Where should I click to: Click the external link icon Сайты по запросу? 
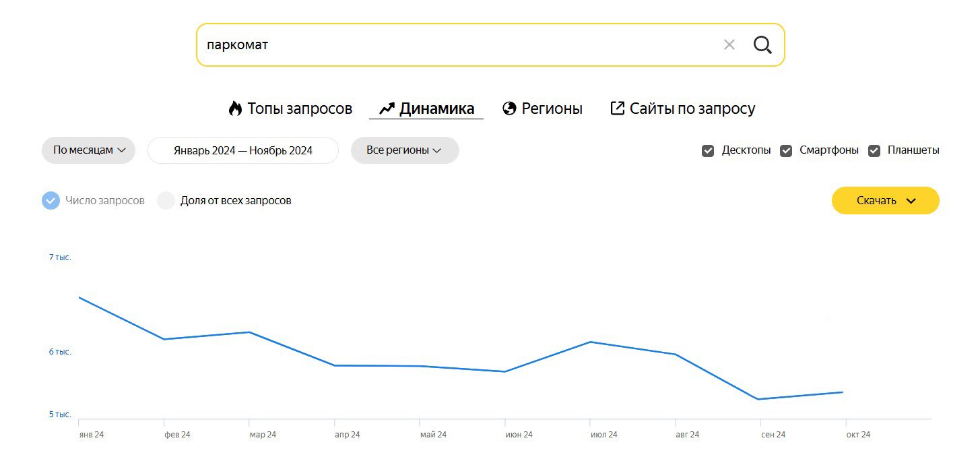point(617,109)
